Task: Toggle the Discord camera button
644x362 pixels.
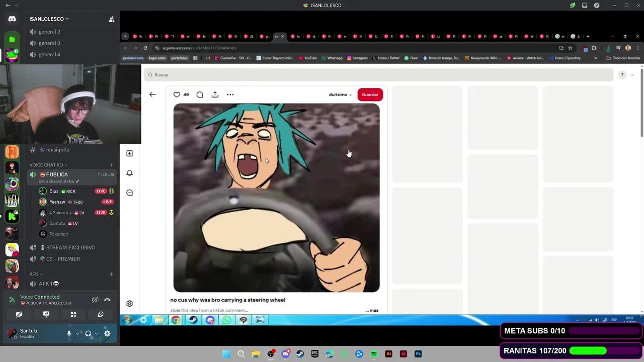Action: (19, 314)
